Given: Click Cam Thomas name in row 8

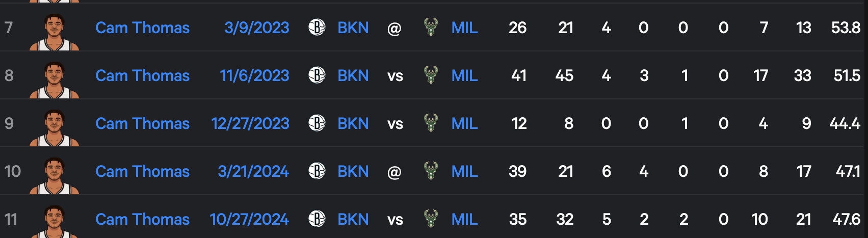Looking at the screenshot, I should point(142,75).
